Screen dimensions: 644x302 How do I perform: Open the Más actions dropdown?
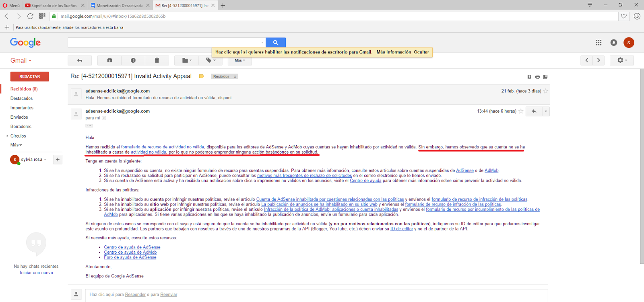coord(240,60)
